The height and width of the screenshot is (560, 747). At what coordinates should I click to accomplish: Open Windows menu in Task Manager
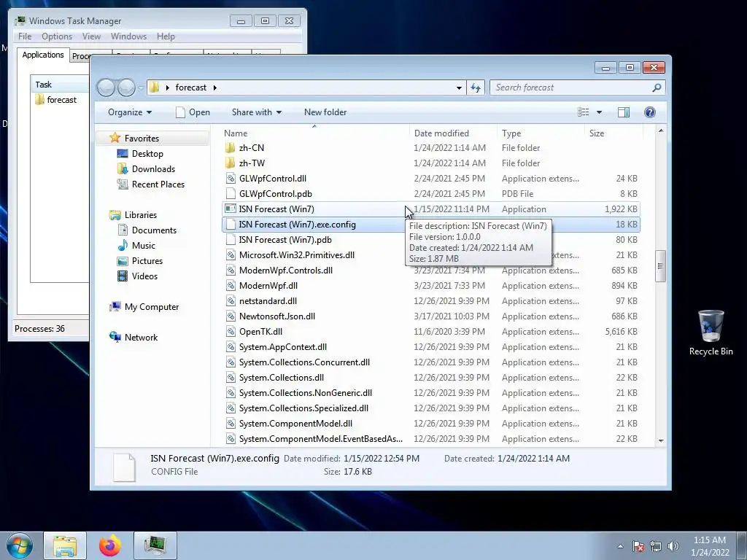[x=128, y=36]
